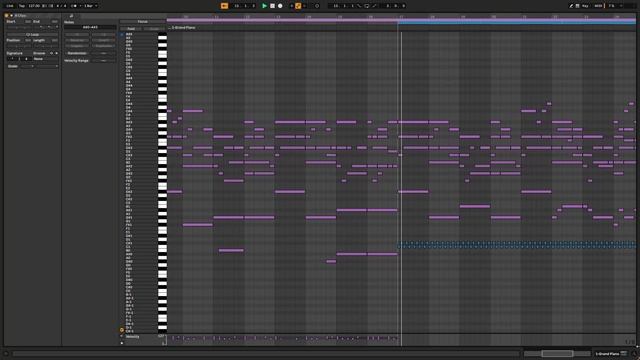Toggle the clip Scale switch
640x360 pixels.
click(x=13, y=66)
